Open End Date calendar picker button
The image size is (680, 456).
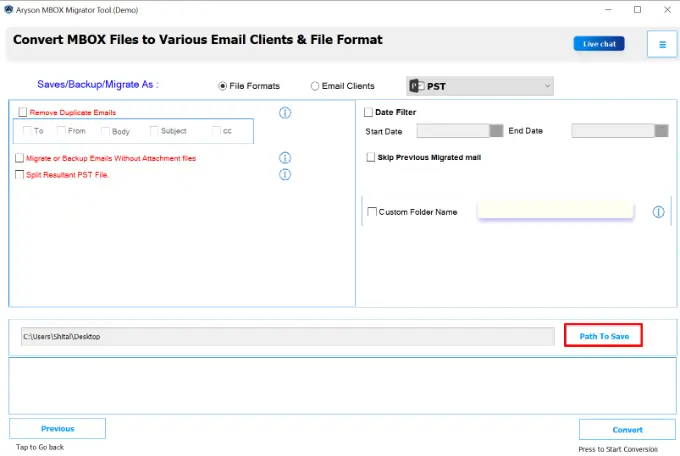[x=661, y=131]
